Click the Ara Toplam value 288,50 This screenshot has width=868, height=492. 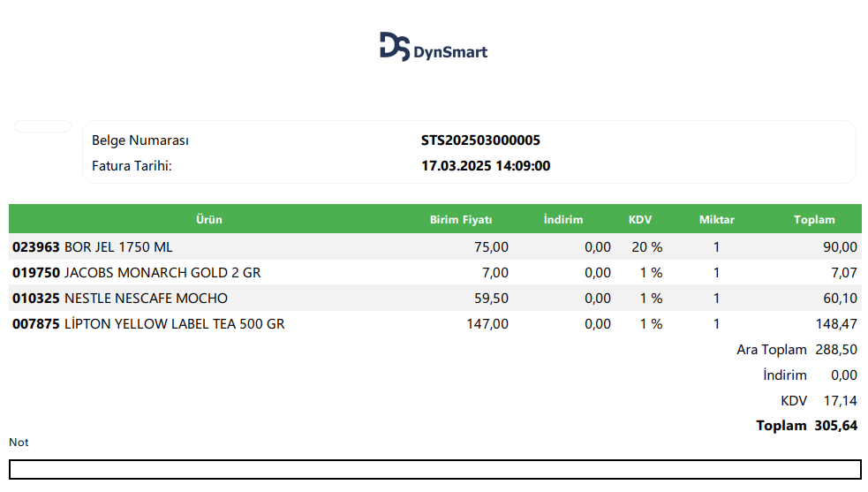835,350
